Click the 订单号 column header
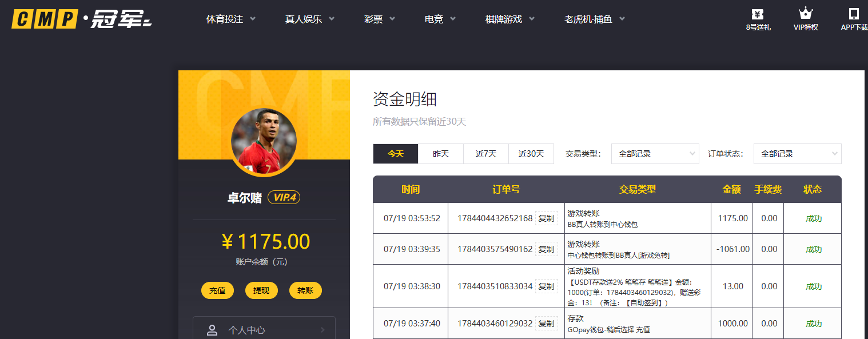 506,189
